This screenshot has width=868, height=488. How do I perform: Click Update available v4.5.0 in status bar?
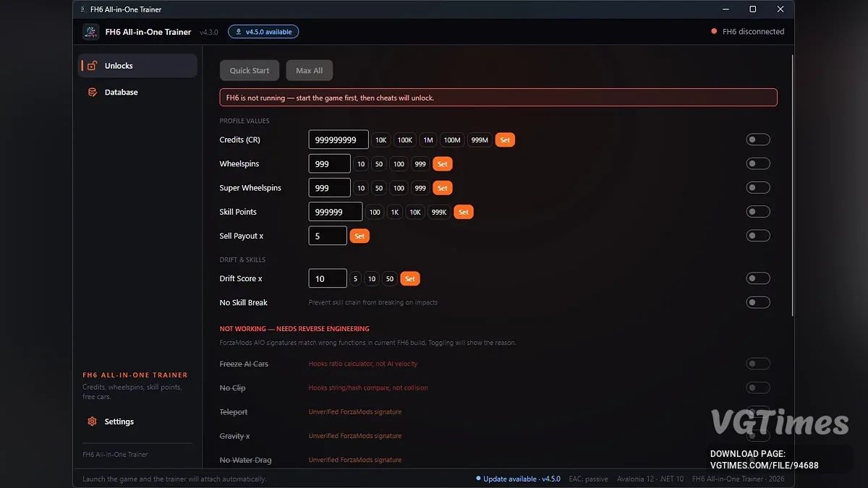518,479
